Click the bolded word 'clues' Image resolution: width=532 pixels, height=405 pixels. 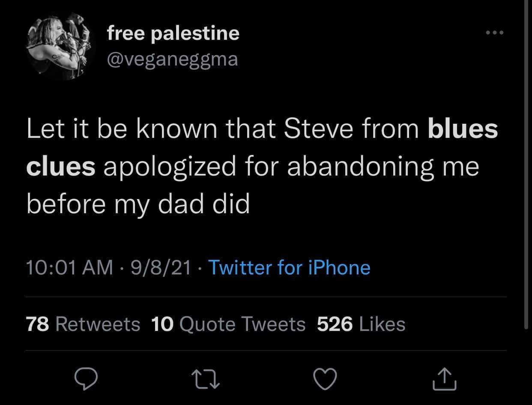tap(60, 166)
